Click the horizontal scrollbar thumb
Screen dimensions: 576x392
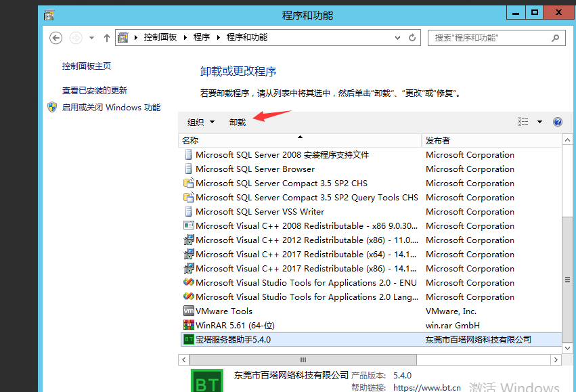tap(303, 360)
